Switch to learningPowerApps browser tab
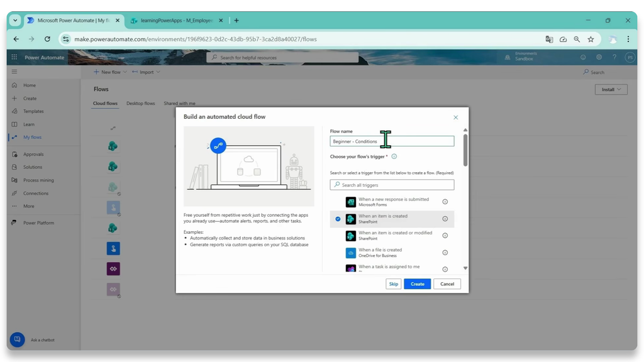This screenshot has width=644, height=362. [x=177, y=21]
